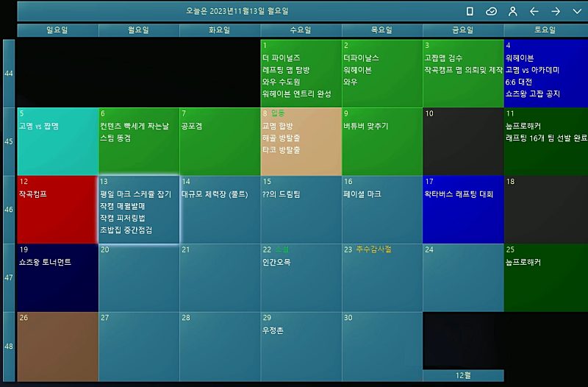Select week number 47
This screenshot has height=387, width=588.
(x=9, y=278)
